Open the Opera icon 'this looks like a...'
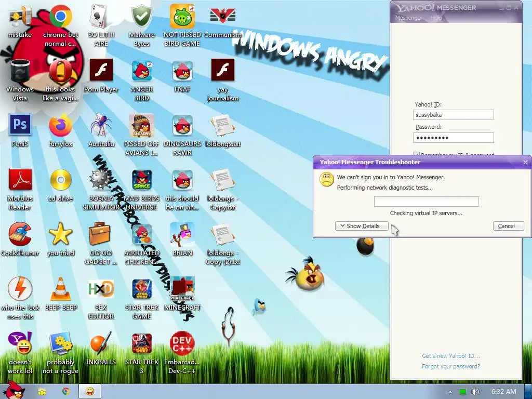This screenshot has height=399, width=532. (60, 71)
